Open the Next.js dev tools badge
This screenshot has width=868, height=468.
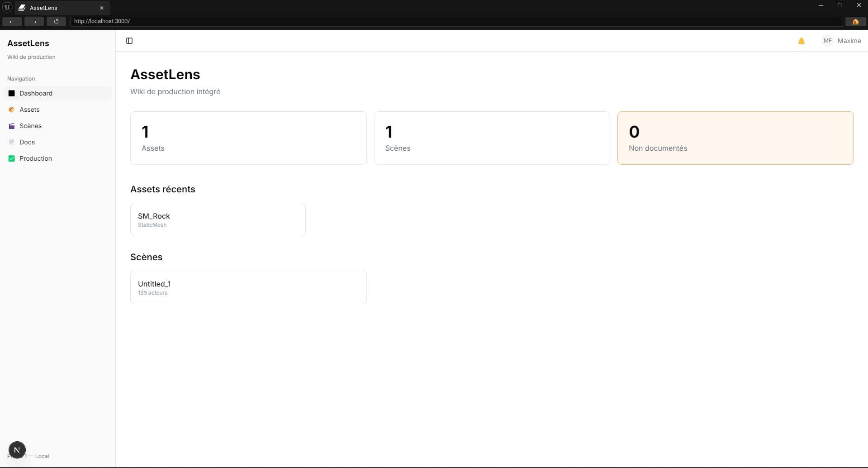click(17, 450)
